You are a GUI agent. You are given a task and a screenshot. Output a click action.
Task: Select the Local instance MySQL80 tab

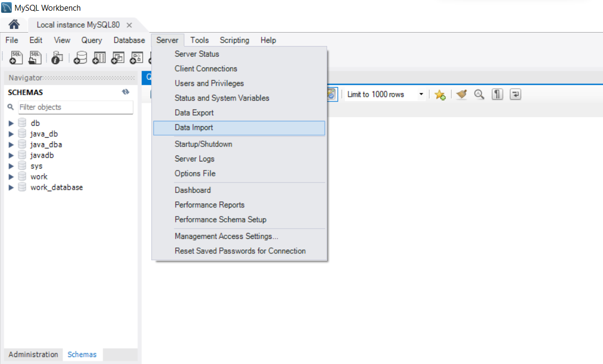[78, 25]
